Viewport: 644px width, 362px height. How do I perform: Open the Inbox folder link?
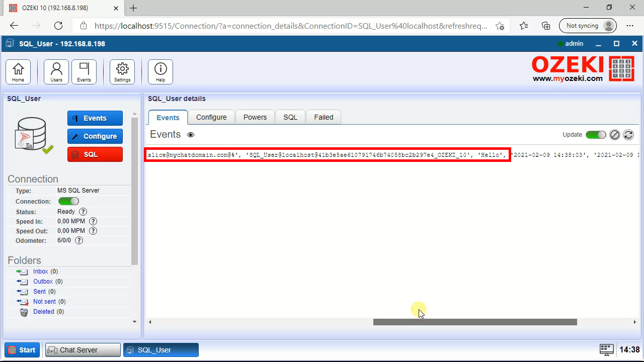pos(41,271)
